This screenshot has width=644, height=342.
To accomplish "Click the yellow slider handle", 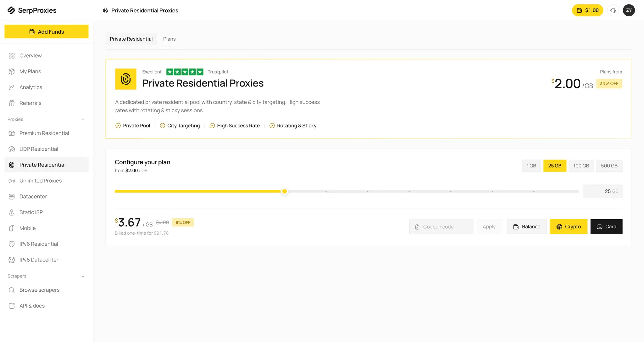I will pos(285,191).
